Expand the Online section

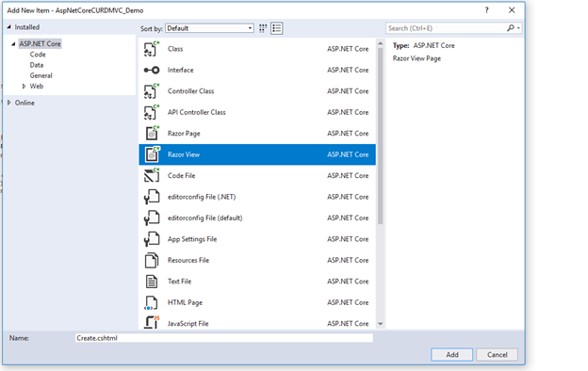coord(9,103)
